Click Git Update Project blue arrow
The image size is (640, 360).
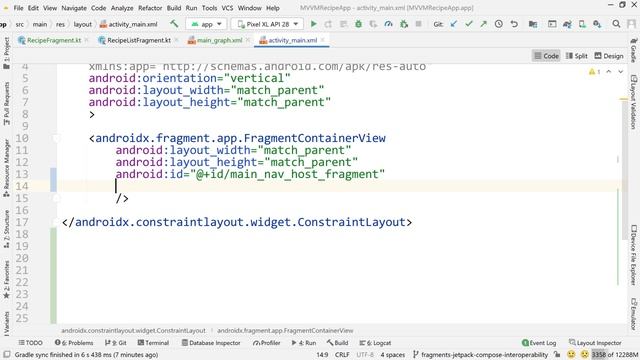coord(453,24)
